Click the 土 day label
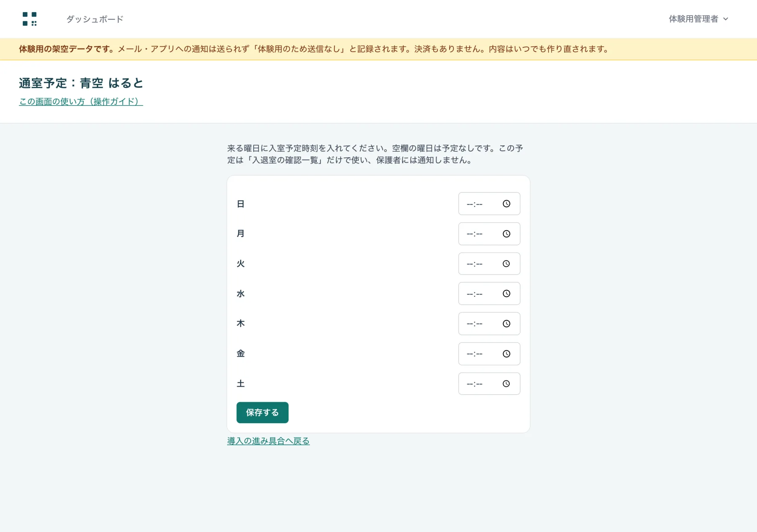This screenshot has width=757, height=532. (x=241, y=384)
